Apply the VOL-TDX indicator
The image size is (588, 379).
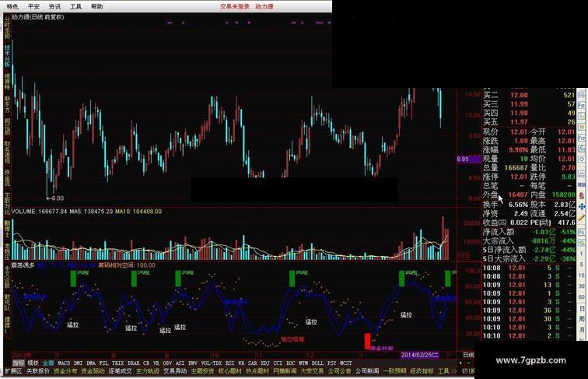tap(212, 363)
